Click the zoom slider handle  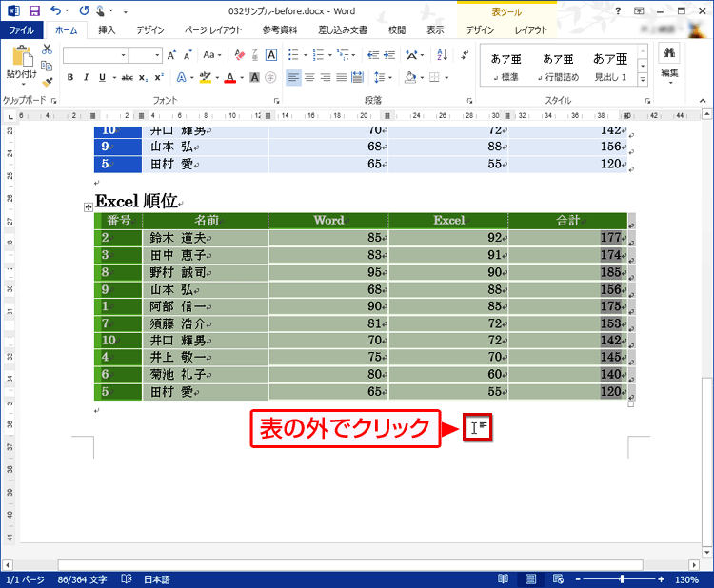[622, 579]
